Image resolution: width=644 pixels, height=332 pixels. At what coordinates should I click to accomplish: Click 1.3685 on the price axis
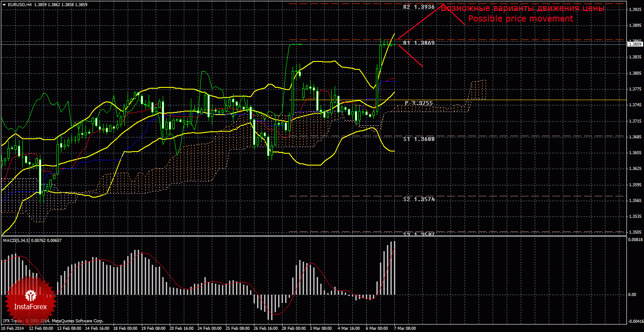634,137
